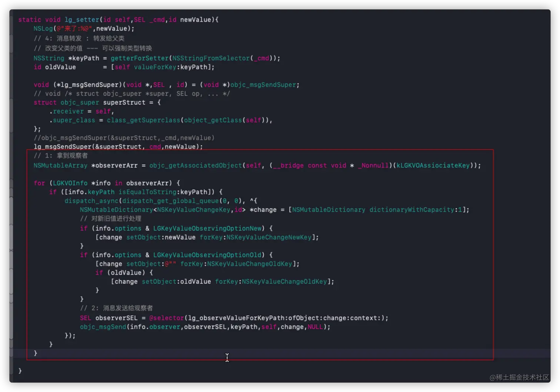Select the comment '// 对新旧值进行处理'

tap(111, 219)
